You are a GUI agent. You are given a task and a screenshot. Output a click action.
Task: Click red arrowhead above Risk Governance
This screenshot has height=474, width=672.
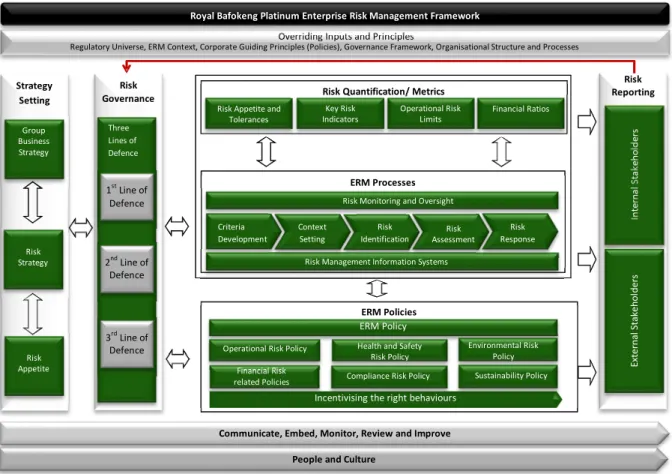(x=126, y=67)
